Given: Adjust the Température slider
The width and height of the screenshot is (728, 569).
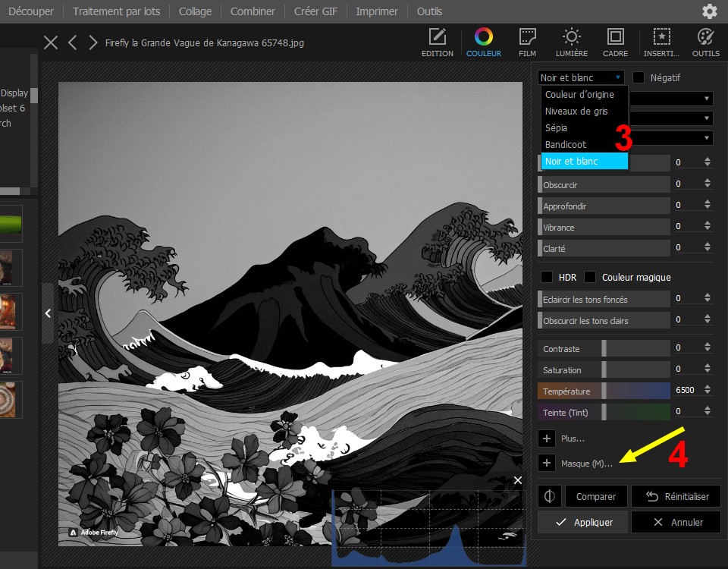Looking at the screenshot, I should click(604, 391).
